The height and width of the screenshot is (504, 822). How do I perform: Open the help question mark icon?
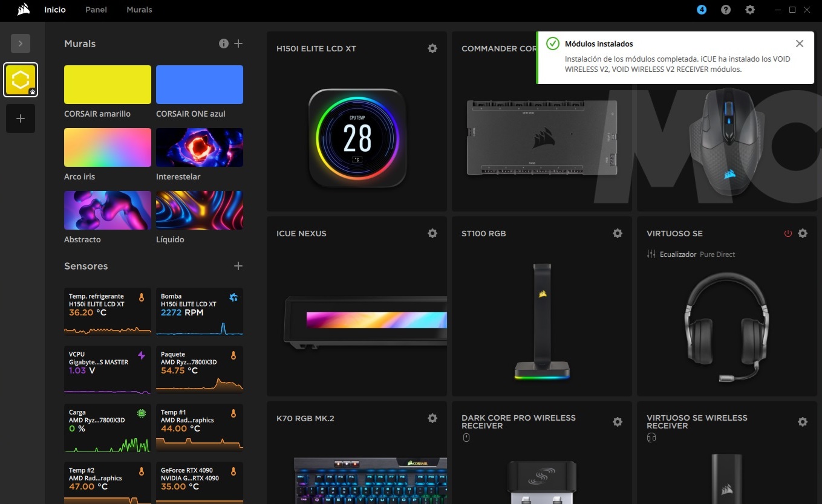pos(726,10)
